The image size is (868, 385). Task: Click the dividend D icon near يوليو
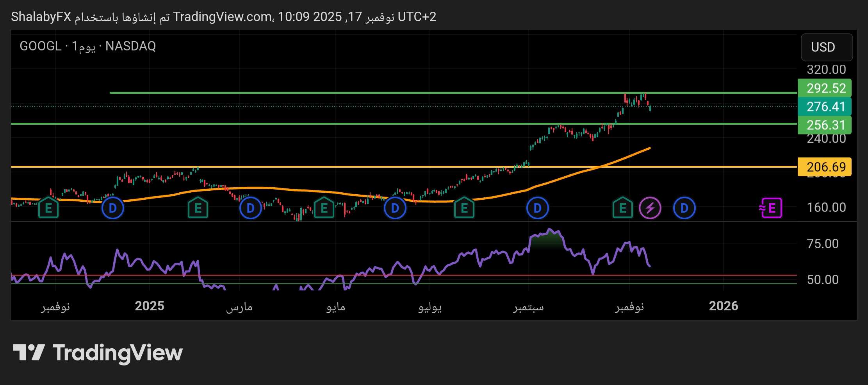(395, 208)
